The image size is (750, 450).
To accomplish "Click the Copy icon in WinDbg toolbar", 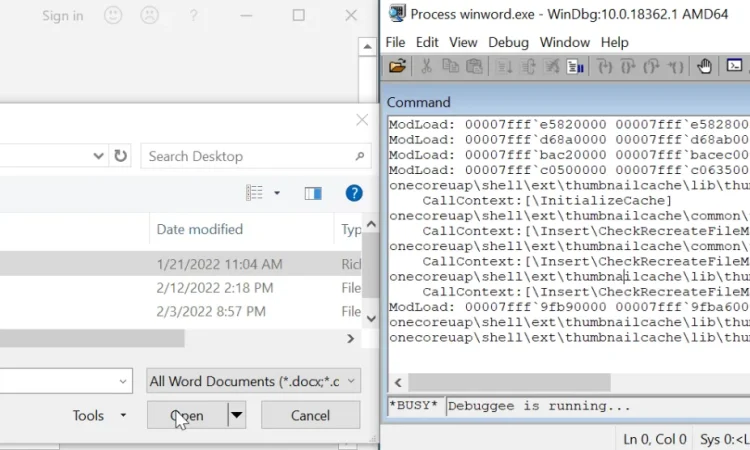I will pyautogui.click(x=450, y=66).
